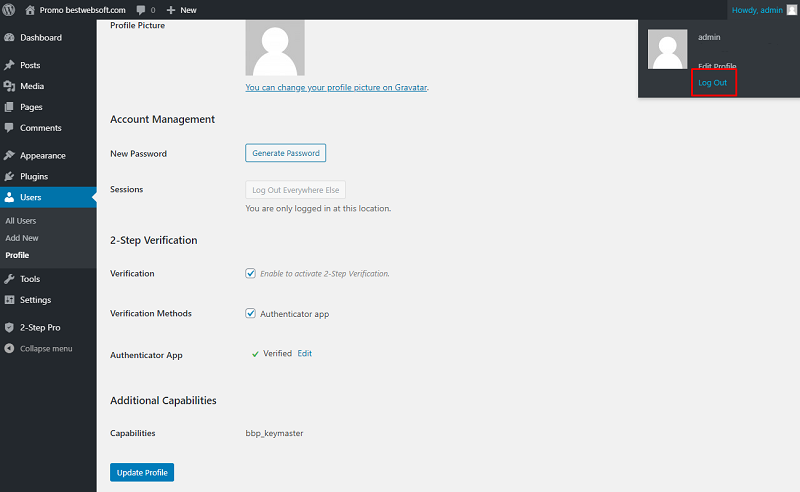Click the Pages icon in sidebar

9,107
